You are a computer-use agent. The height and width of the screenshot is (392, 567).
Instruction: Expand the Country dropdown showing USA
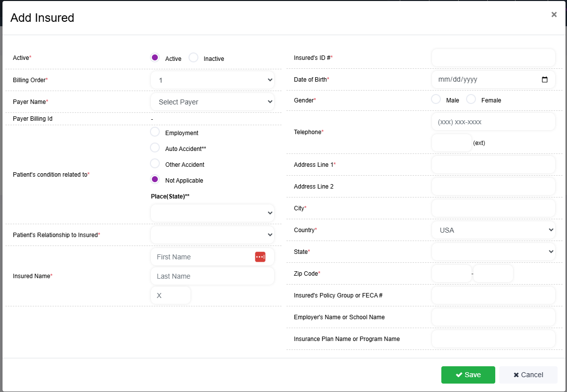coord(493,230)
